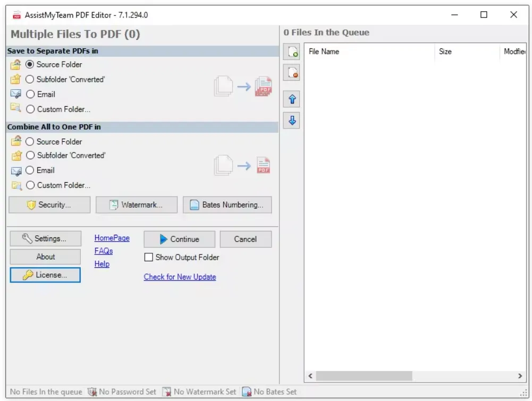
Task: Click the 'Combine All to One PDF in' header
Action: 142,127
